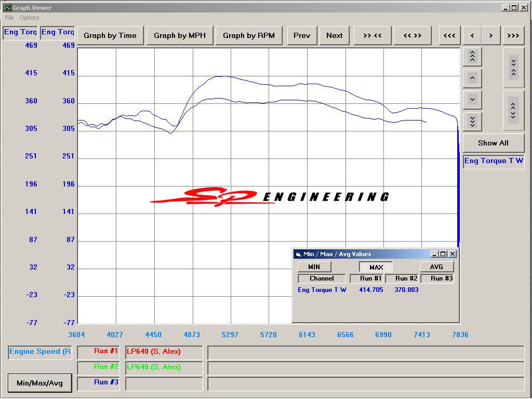Click Engine Speed axis label
The image size is (532, 399).
(40, 352)
